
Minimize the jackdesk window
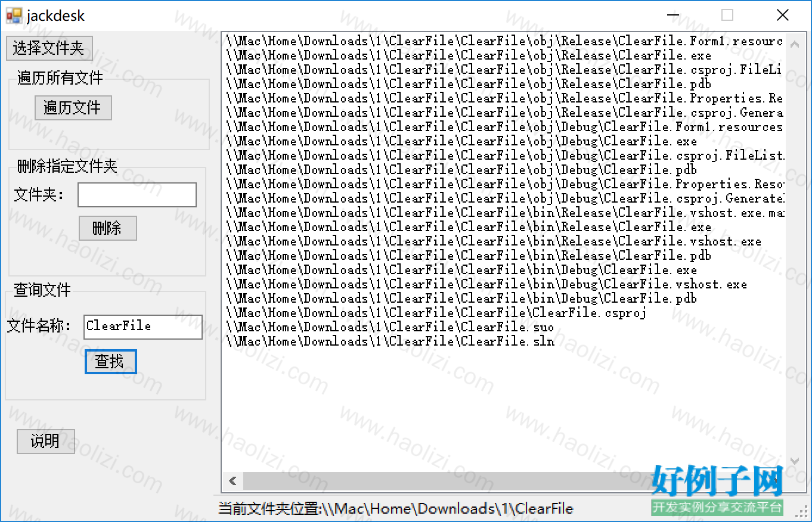(x=674, y=15)
